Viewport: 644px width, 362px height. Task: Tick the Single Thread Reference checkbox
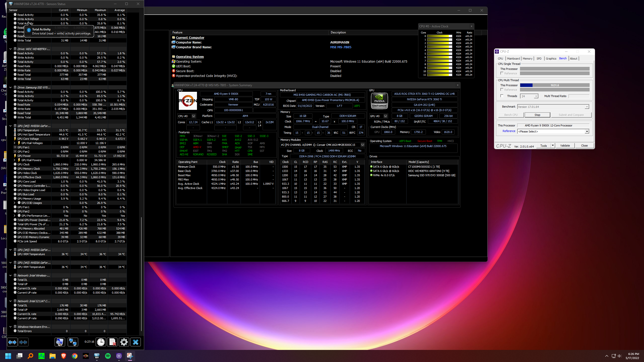(502, 73)
